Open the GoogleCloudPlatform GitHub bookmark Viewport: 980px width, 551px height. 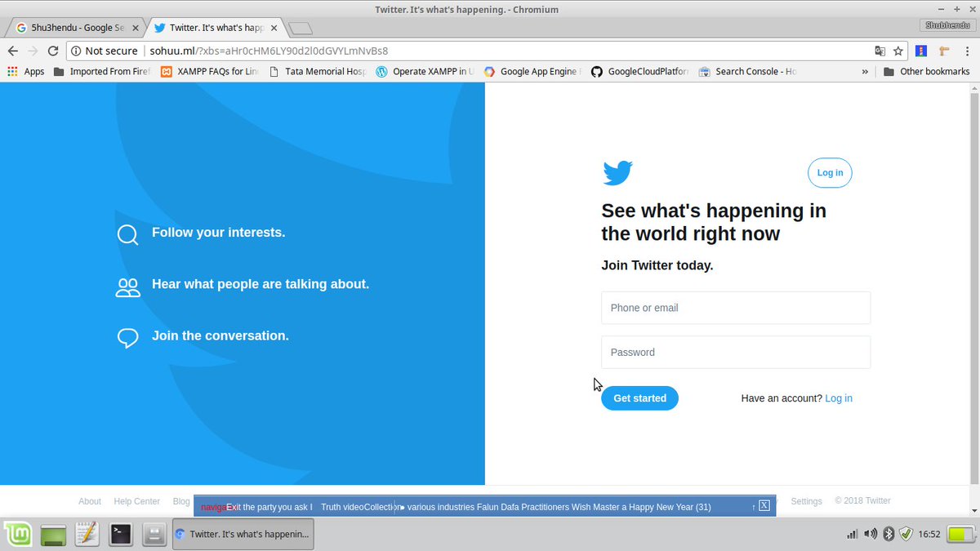(640, 72)
